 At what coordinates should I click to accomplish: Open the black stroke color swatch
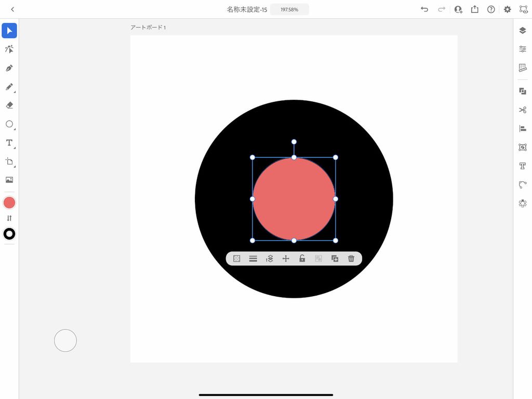9,234
